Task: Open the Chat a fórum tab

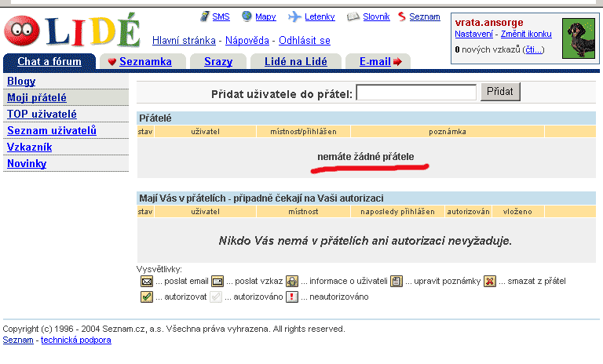Action: point(49,62)
